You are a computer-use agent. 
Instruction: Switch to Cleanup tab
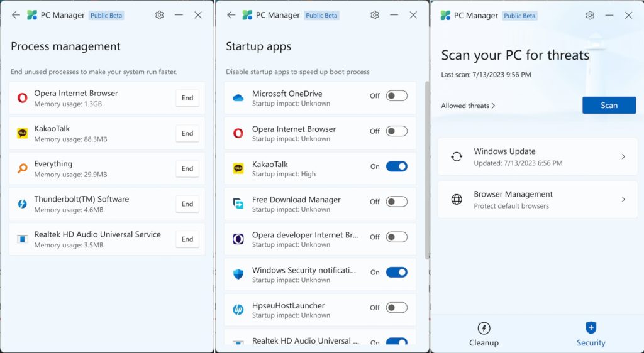[484, 335]
